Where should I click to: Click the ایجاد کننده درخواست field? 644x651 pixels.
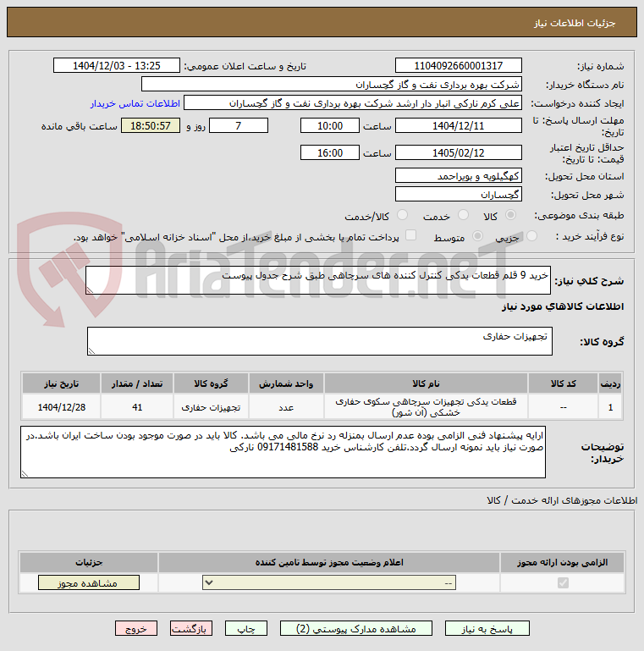tap(353, 103)
